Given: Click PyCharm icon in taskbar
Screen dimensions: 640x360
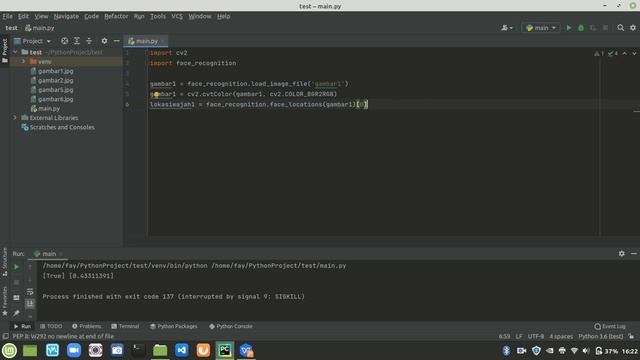Looking at the screenshot, I should [x=225, y=350].
